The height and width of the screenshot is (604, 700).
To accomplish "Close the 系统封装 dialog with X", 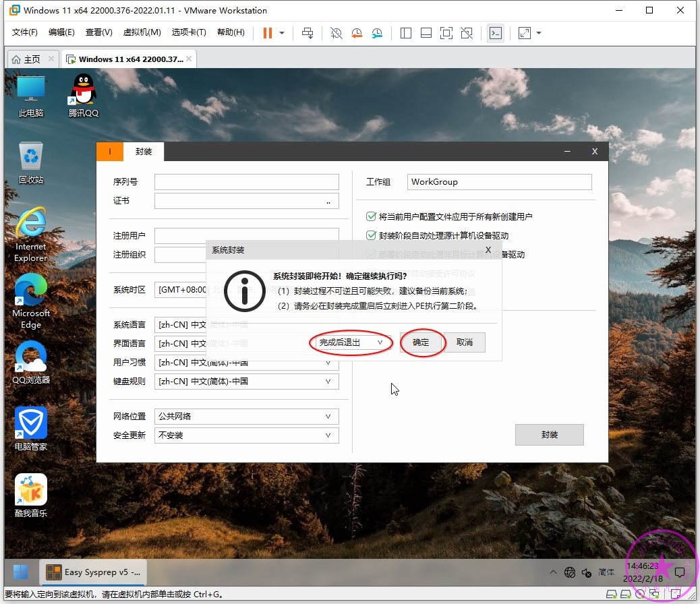I will (488, 249).
